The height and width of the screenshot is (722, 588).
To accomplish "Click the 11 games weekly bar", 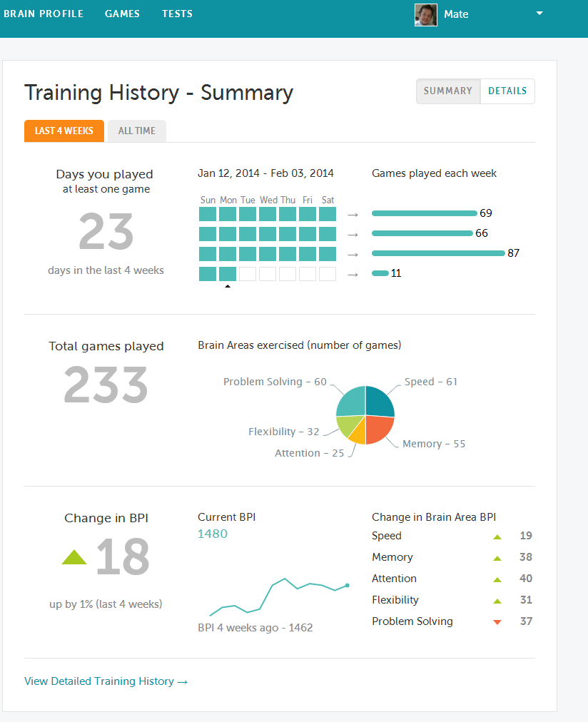I will 380,273.
